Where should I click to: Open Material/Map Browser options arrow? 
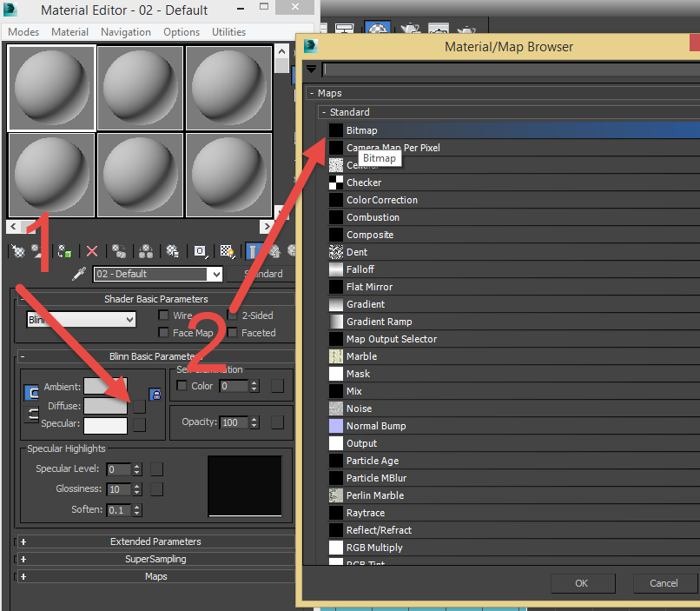pyautogui.click(x=311, y=69)
